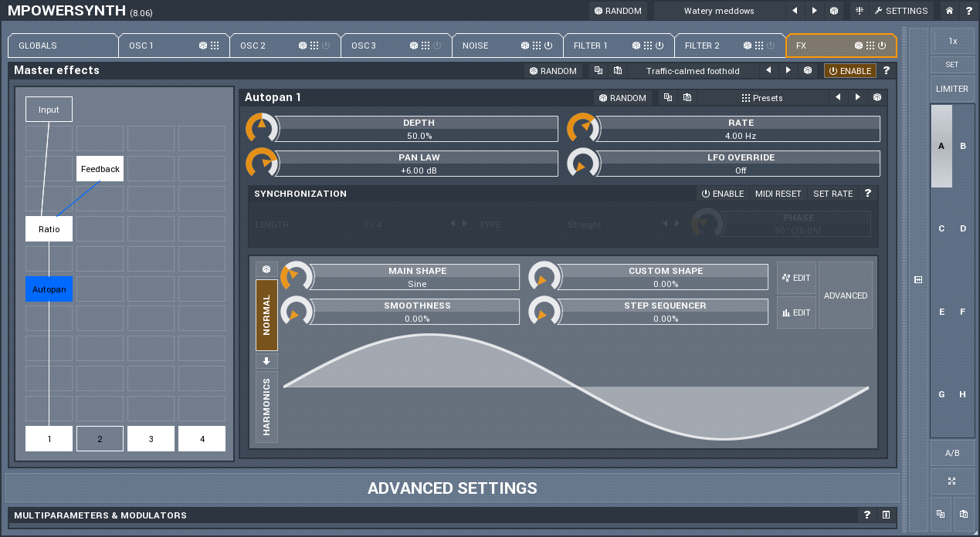The height and width of the screenshot is (537, 980).
Task: Click the down arrow below NORMAL tab
Action: [266, 361]
